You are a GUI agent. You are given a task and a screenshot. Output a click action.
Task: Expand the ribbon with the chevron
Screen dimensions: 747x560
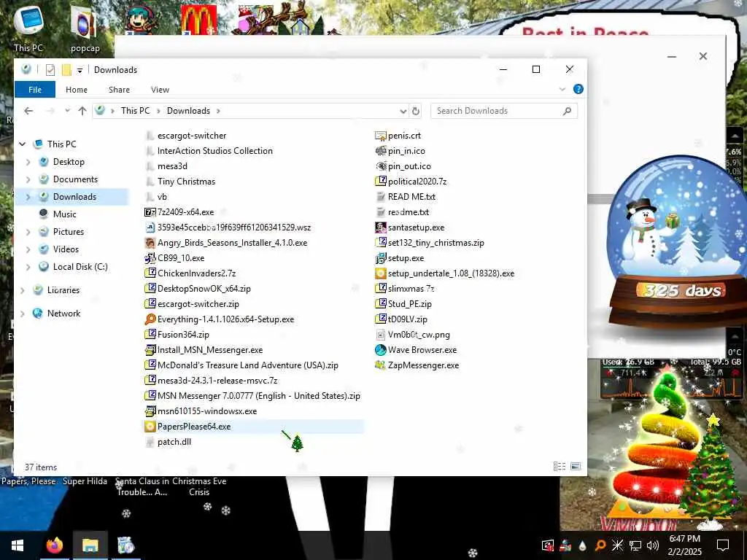click(x=562, y=89)
